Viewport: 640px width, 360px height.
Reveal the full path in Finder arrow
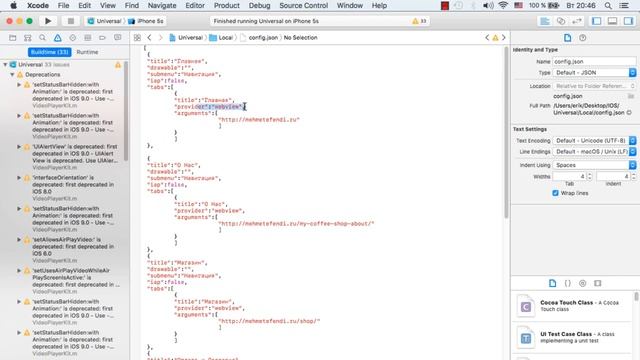point(629,113)
